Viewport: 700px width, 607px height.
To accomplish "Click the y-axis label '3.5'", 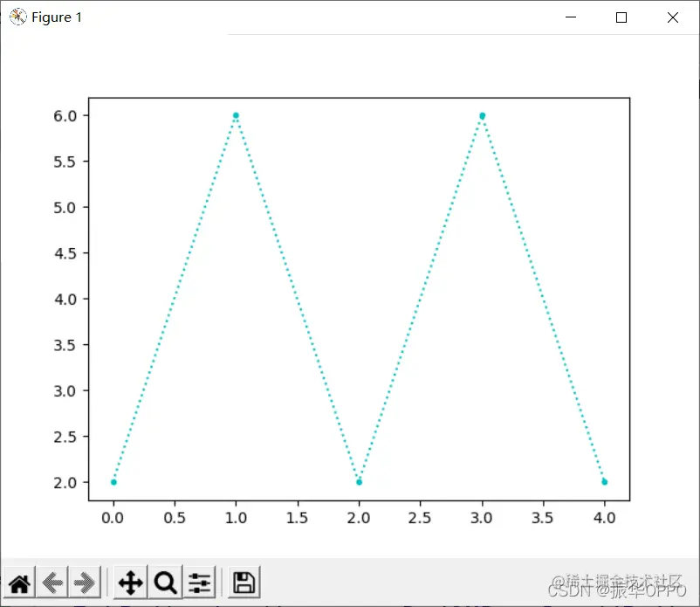I will [x=65, y=345].
